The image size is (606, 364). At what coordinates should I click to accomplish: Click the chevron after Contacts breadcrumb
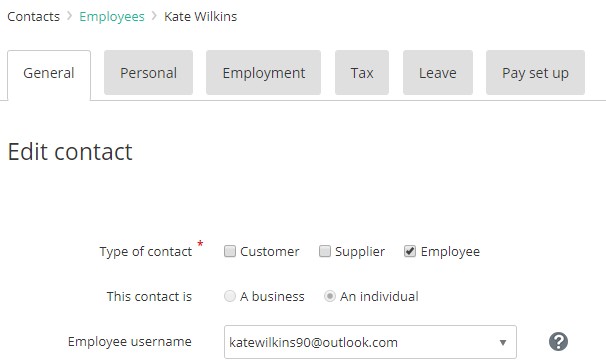[70, 16]
